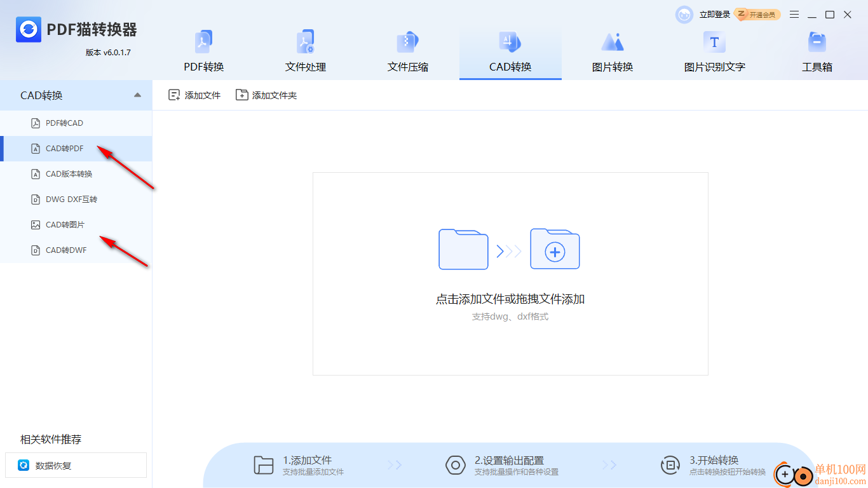This screenshot has width=868, height=488.
Task: Click the source folder icon in the drop area
Action: click(x=463, y=249)
